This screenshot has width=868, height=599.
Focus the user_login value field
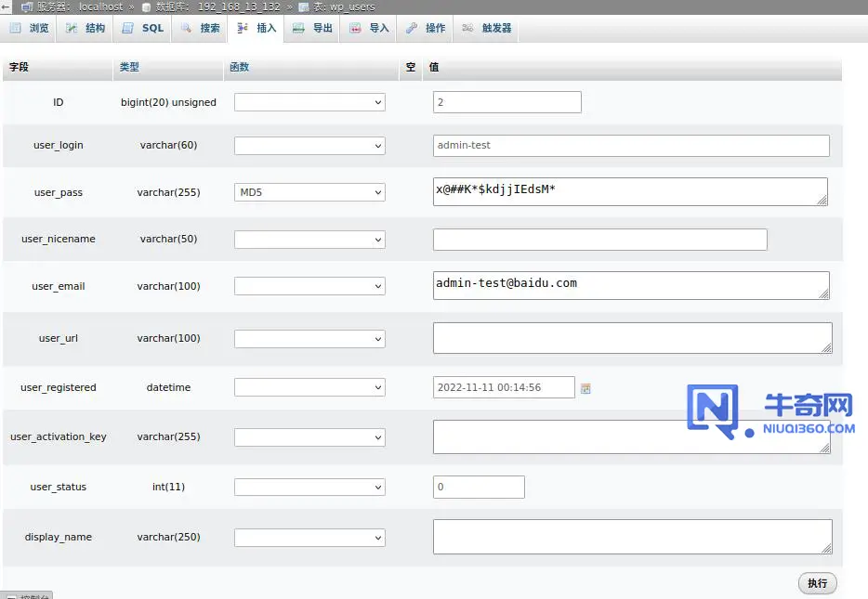pyautogui.click(x=631, y=146)
